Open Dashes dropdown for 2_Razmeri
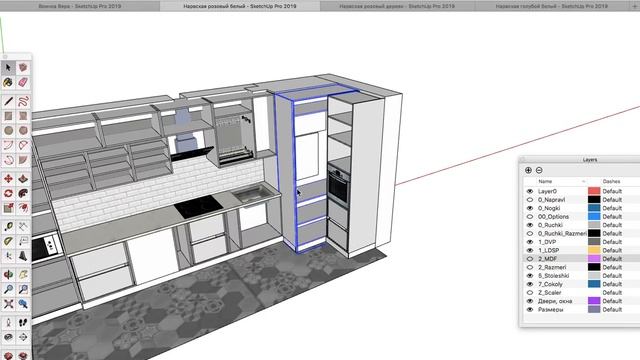This screenshot has width=640, height=360. tap(612, 267)
